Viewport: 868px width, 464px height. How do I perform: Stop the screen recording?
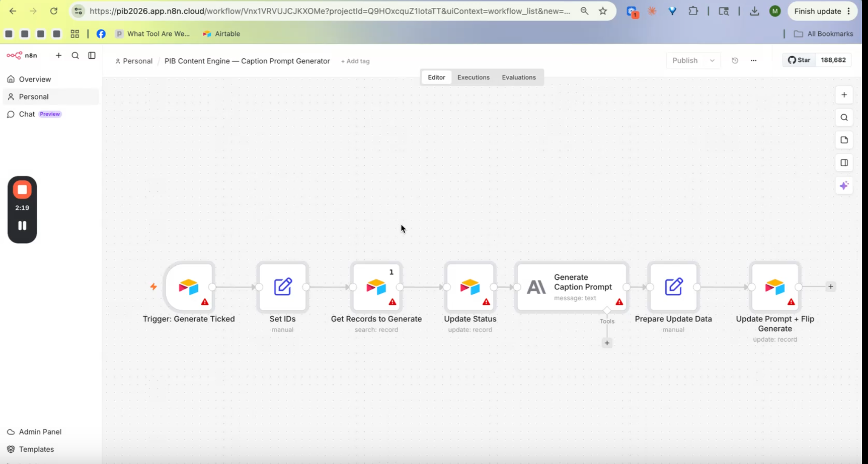click(22, 190)
